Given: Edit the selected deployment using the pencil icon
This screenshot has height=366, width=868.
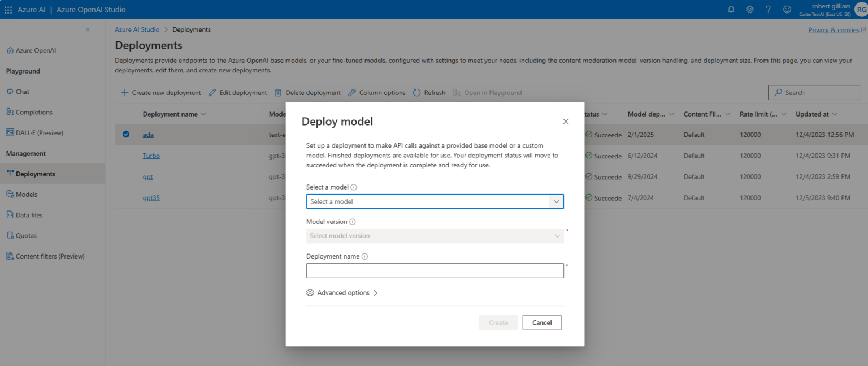Looking at the screenshot, I should tap(237, 92).
